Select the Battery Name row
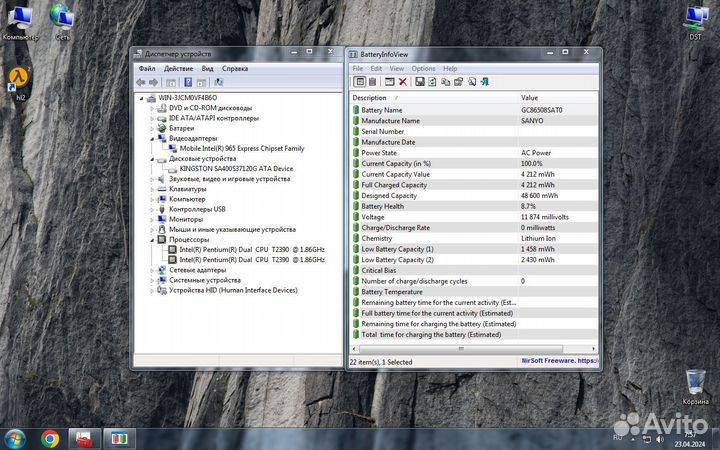The width and height of the screenshot is (720, 450). [x=474, y=110]
